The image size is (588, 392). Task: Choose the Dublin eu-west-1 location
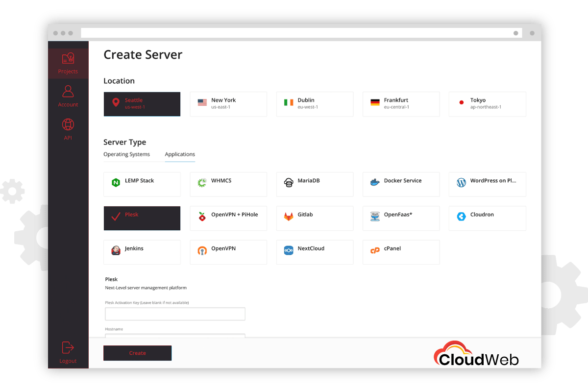tap(315, 104)
